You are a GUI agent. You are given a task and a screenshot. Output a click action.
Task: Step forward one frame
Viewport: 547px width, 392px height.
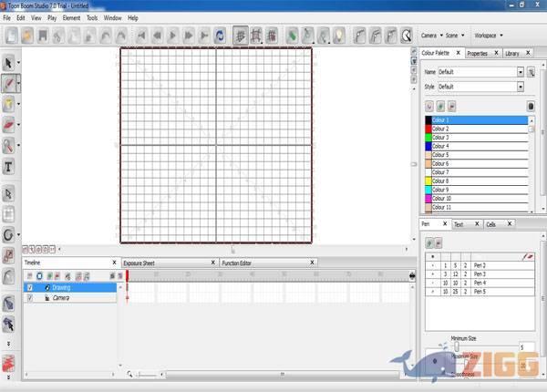coord(189,36)
